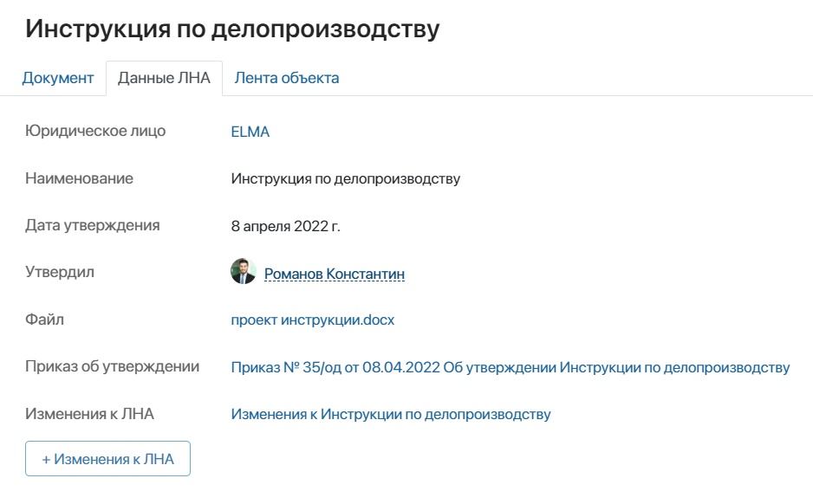The image size is (813, 504).
Task: Download проект инструкции.docx file
Action: pyautogui.click(x=311, y=319)
